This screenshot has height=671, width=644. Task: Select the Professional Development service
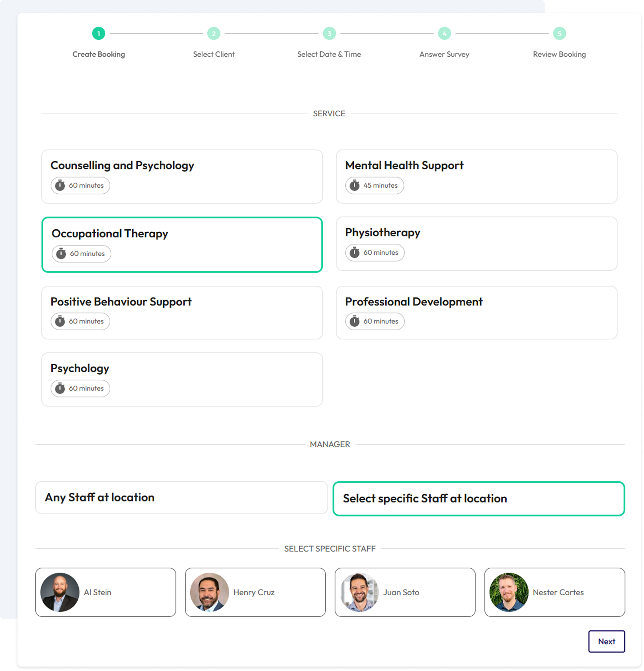pos(477,312)
